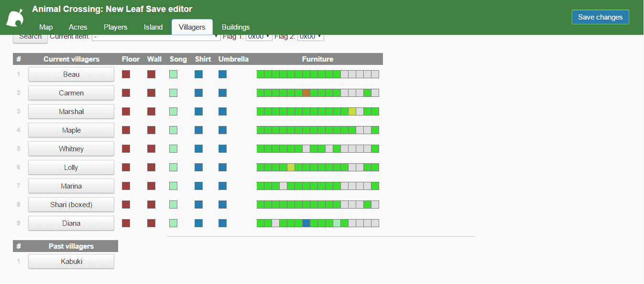The height and width of the screenshot is (284, 644).
Task: Select the villager button Beau
Action: [x=71, y=74]
